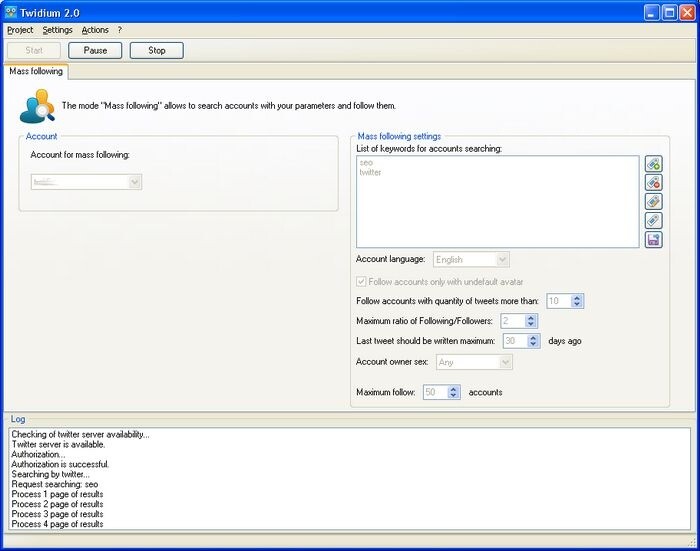Viewport: 700px width, 551px height.
Task: Open the Actions menu
Action: (x=95, y=30)
